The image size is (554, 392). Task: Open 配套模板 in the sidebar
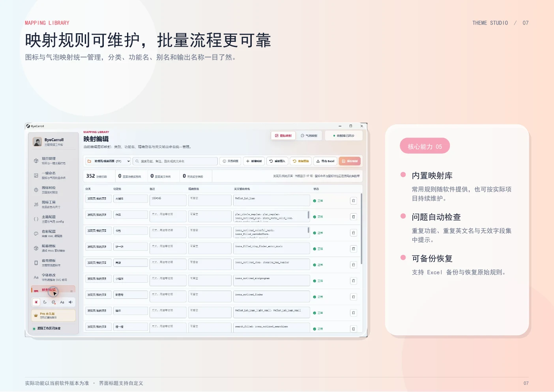53,248
